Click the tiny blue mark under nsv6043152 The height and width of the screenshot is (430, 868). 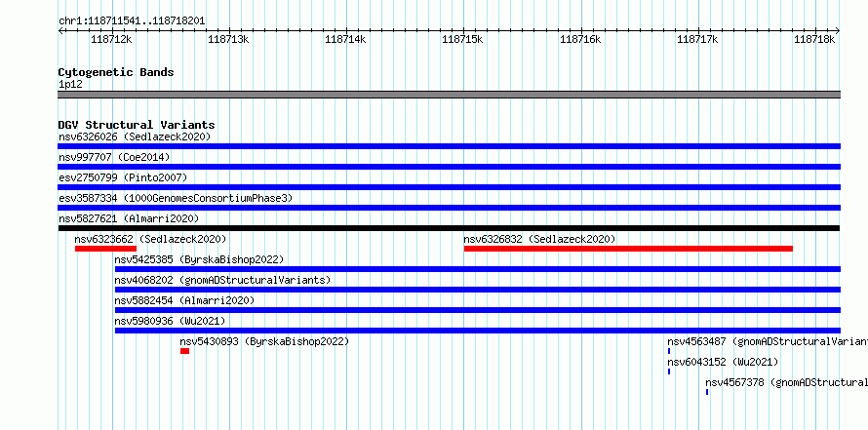[x=669, y=371]
